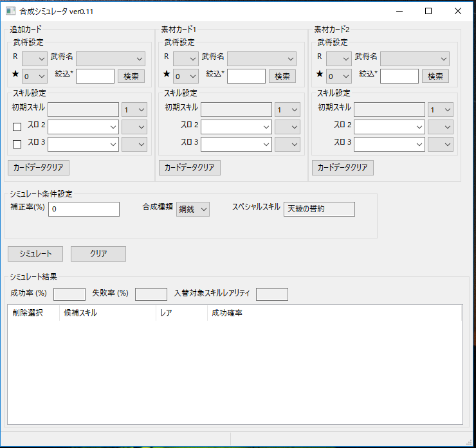Open the R rarity dropdown in 素材カード2
476x448 pixels.
(339, 58)
